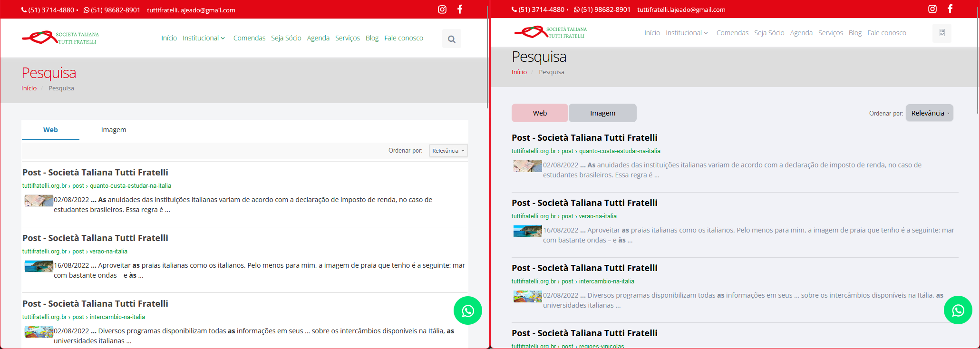Screen dimensions: 980x349
Task: Open Serviços in left page menu
Action: pos(348,38)
